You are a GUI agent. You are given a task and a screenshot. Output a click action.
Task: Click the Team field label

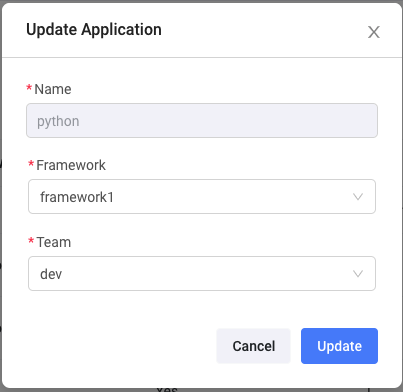(x=54, y=242)
